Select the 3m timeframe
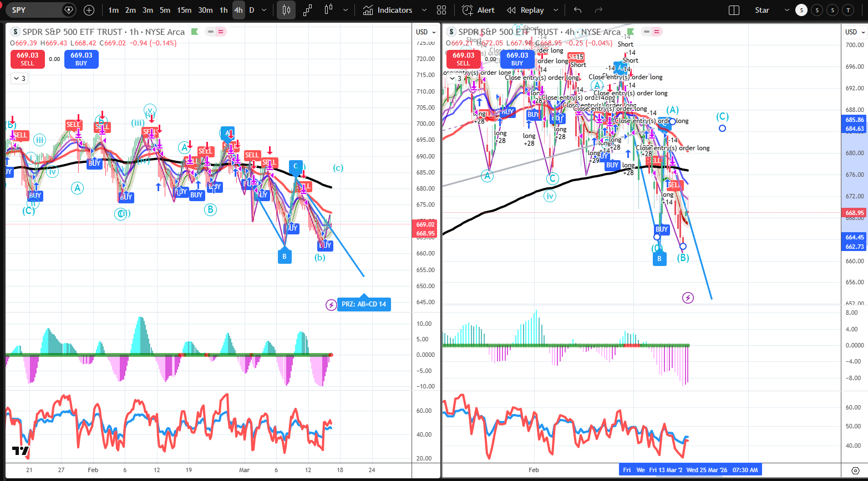The height and width of the screenshot is (481, 868). tap(148, 10)
